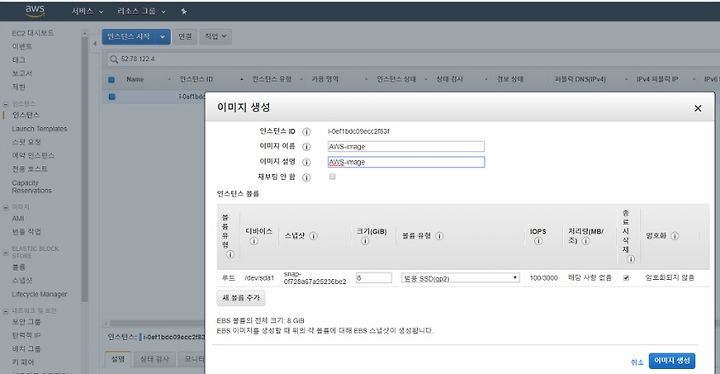Switch to the 설명 tab
This screenshot has height=374, width=720.
(118, 359)
